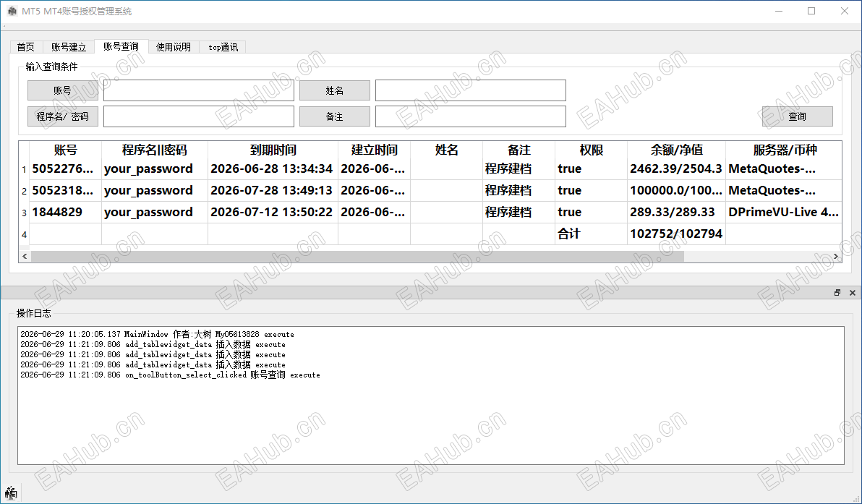Click the 服务器/币种 column header
The width and height of the screenshot is (862, 504).
coord(784,150)
